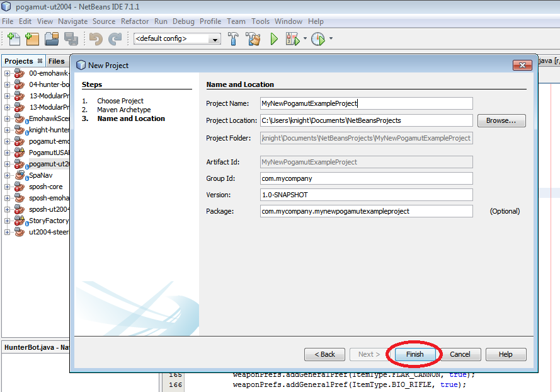
Task: Expand the StoryFactory tree node
Action: point(7,221)
